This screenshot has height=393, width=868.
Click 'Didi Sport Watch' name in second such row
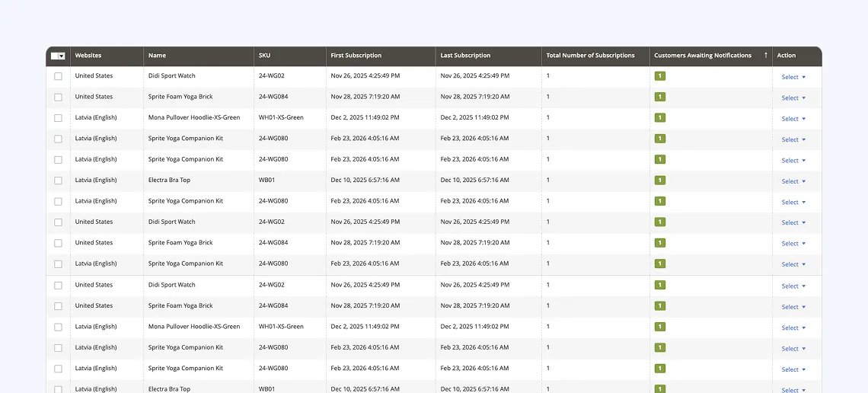(171, 222)
